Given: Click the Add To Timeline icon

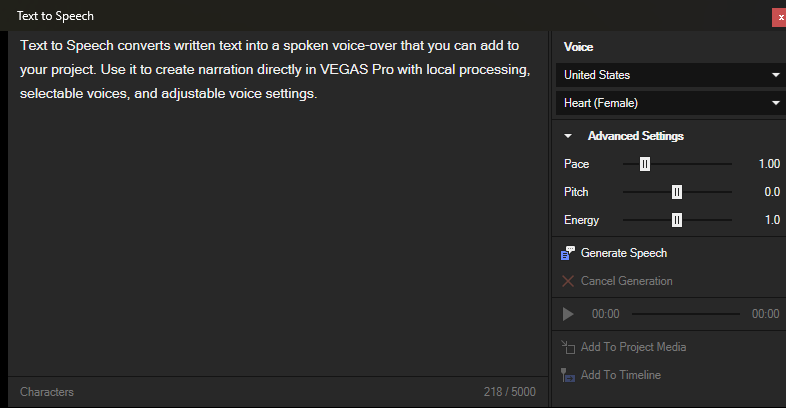Looking at the screenshot, I should click(569, 375).
